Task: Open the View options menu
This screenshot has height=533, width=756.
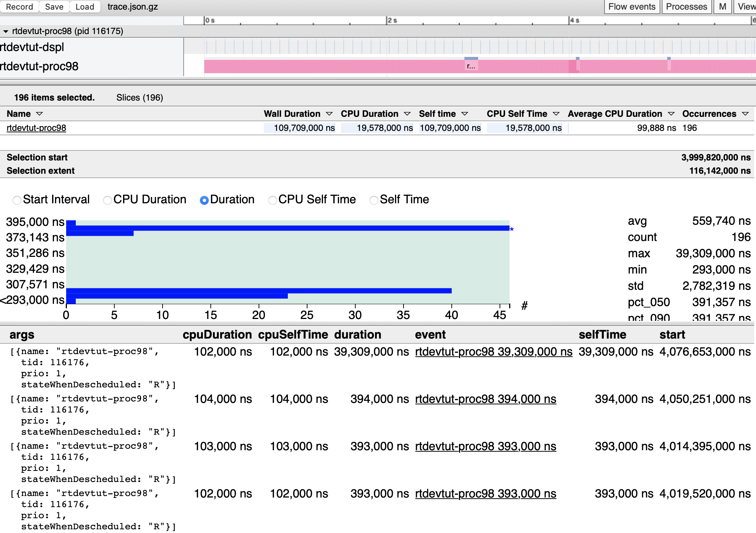Action: pyautogui.click(x=746, y=7)
